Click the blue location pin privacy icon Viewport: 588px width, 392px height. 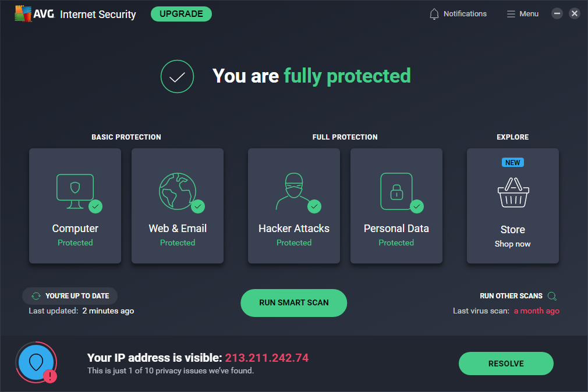coord(36,362)
